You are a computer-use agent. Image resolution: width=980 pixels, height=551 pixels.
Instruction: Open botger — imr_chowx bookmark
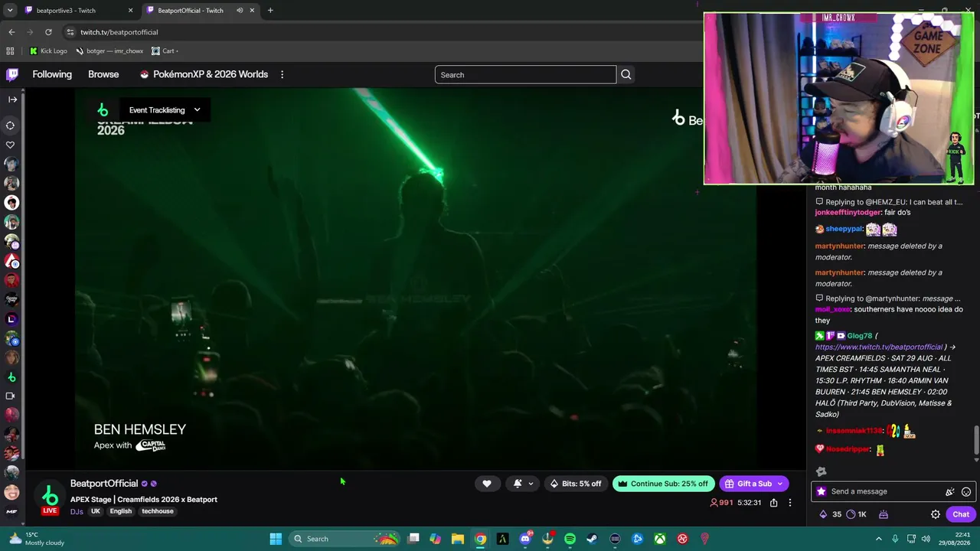click(x=109, y=51)
